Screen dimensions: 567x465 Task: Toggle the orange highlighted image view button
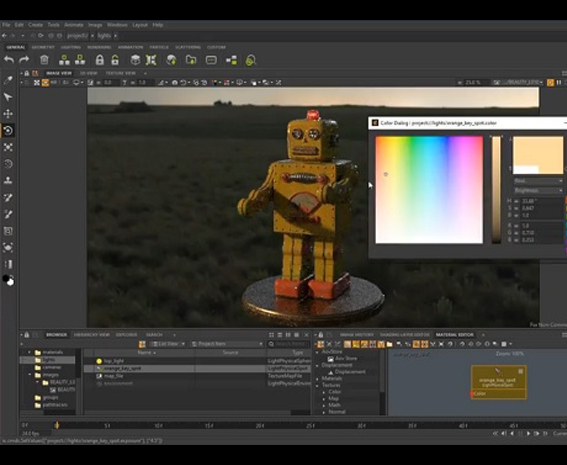click(x=45, y=83)
